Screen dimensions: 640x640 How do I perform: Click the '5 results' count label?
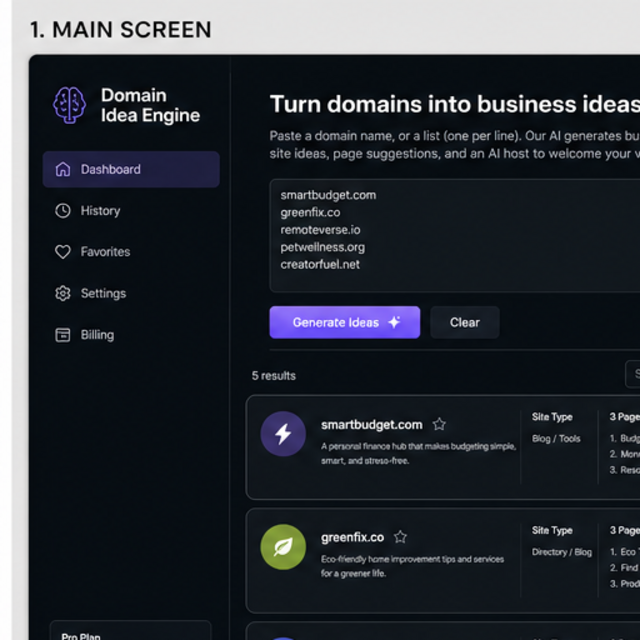274,376
